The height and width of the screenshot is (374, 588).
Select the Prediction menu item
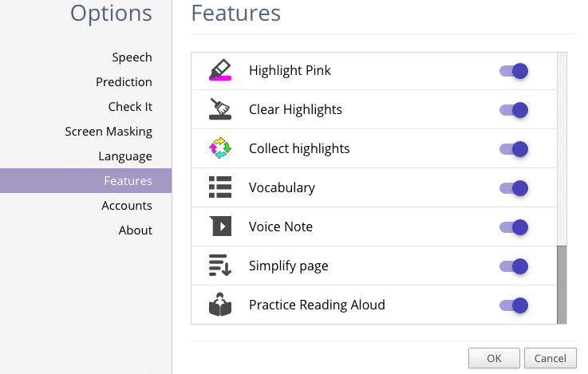click(124, 82)
